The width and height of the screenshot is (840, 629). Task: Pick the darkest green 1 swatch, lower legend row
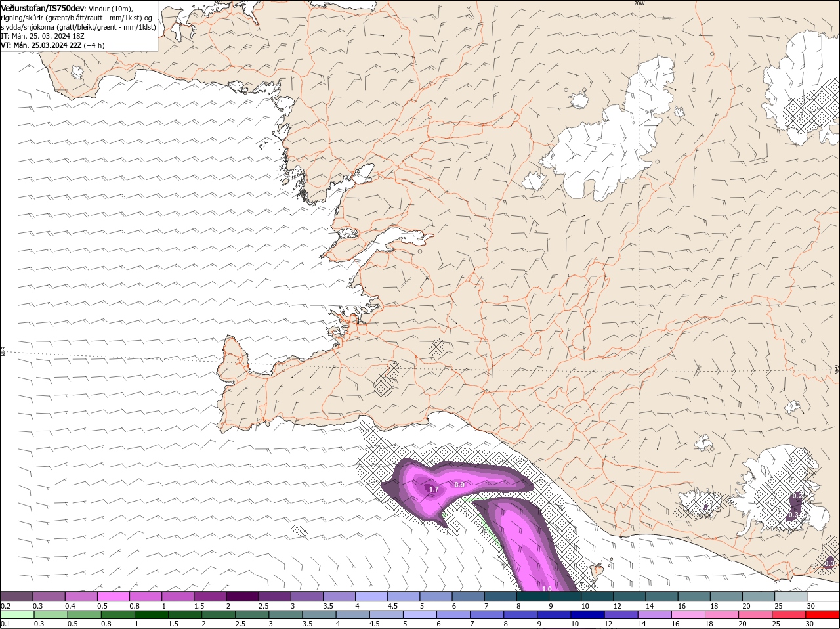pos(152,615)
